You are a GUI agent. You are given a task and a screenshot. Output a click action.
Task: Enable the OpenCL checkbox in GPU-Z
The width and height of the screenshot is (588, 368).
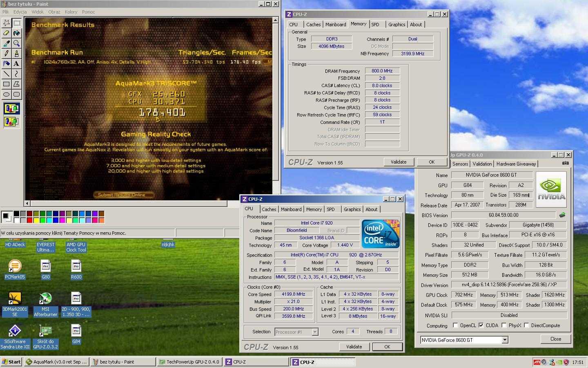point(455,325)
